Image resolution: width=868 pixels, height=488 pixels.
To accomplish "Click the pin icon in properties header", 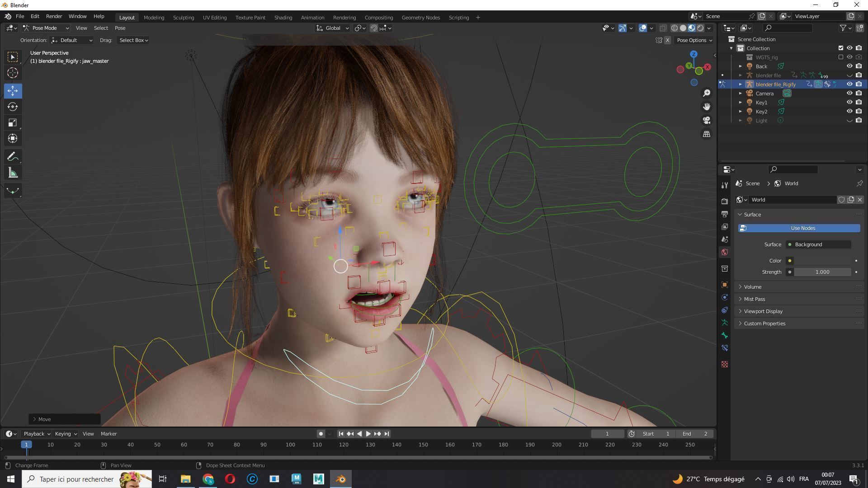I will [x=859, y=183].
